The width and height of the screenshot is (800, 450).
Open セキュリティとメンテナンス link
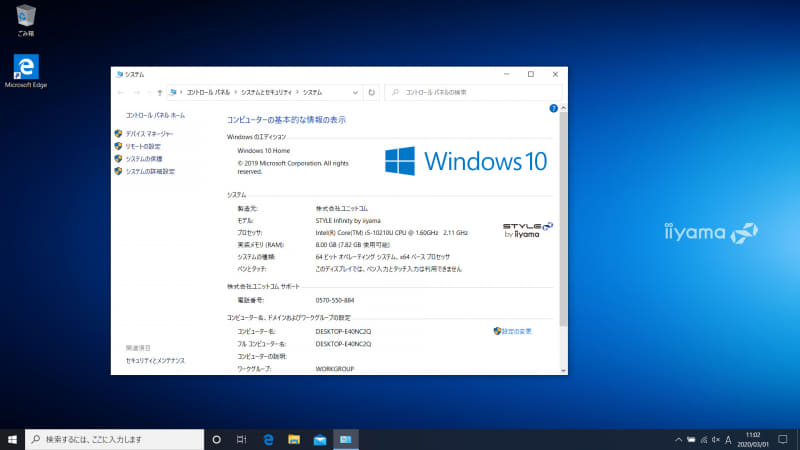pos(155,361)
